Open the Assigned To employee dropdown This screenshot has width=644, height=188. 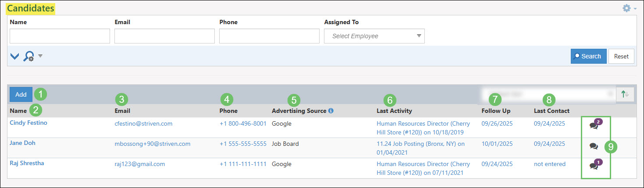point(374,36)
